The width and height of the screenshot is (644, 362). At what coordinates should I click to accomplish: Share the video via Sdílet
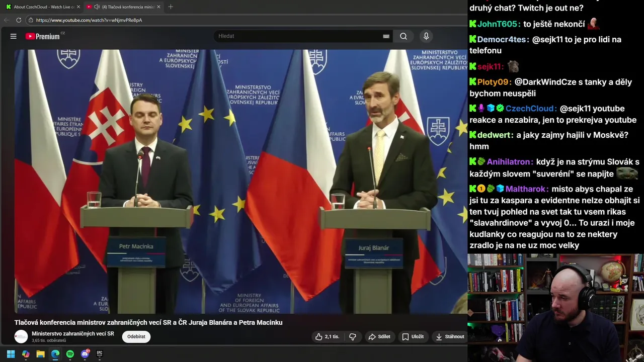[379, 337]
